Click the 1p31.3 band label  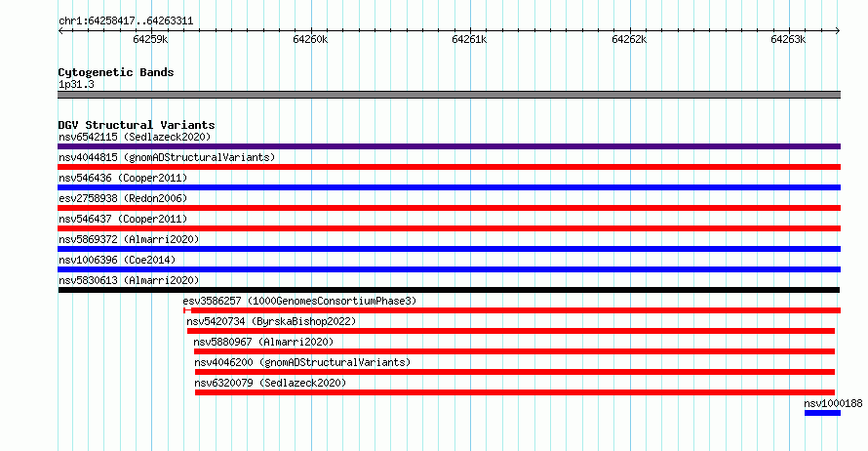(76, 84)
